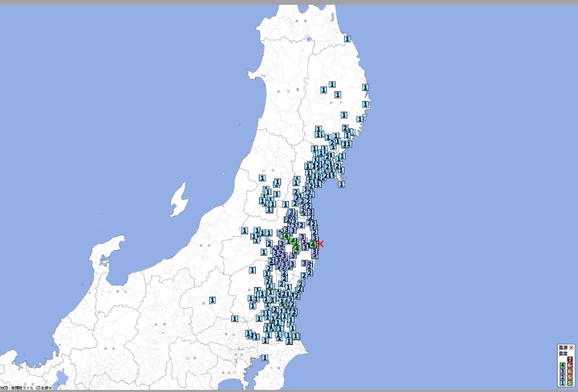The image size is (578, 392).
Task: Click the 震度 label in the legend
Action: point(563,353)
